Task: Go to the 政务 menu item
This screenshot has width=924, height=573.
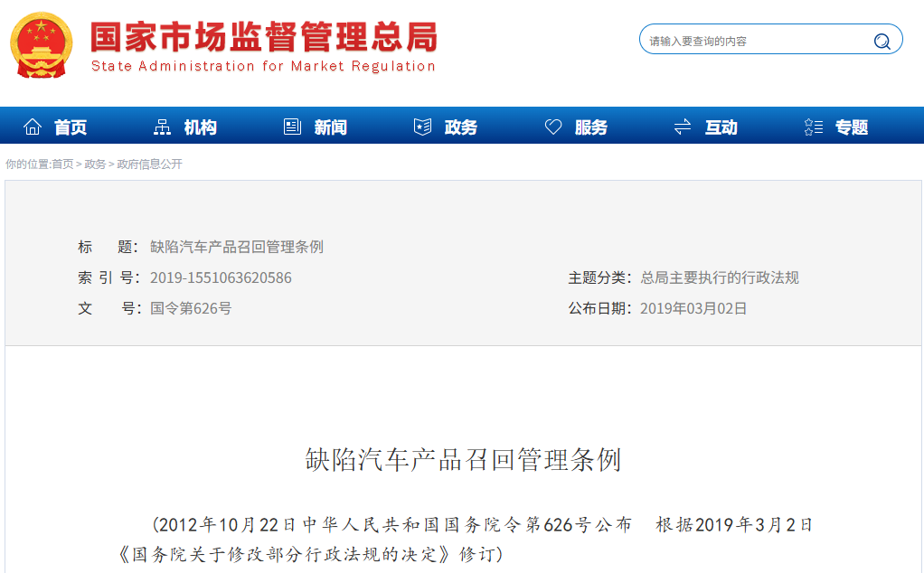Action: click(x=461, y=127)
